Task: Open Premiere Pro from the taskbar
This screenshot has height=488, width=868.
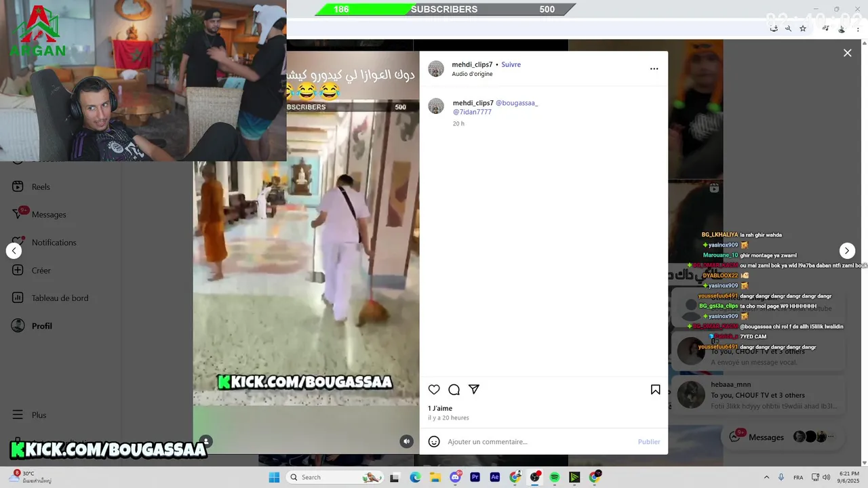Action: pos(475,477)
